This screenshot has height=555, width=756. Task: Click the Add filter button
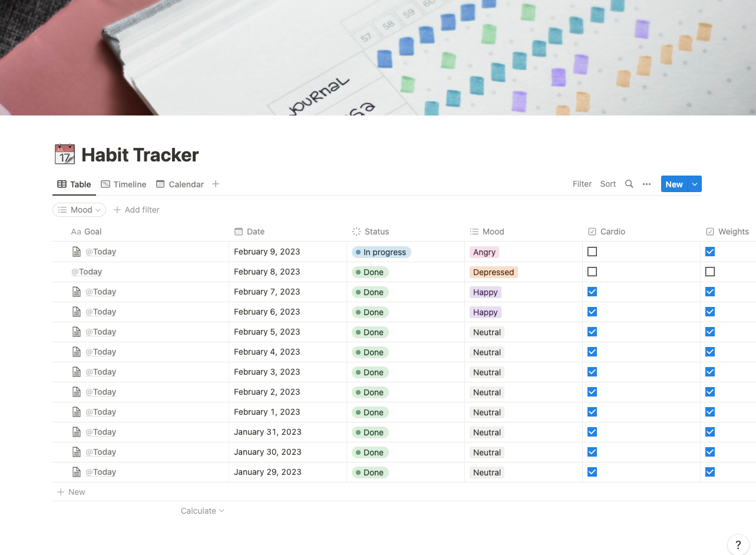coord(136,210)
